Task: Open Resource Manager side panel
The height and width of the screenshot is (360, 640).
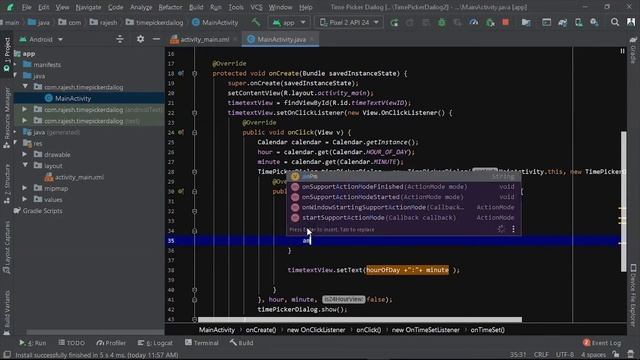Action: pyautogui.click(x=7, y=118)
